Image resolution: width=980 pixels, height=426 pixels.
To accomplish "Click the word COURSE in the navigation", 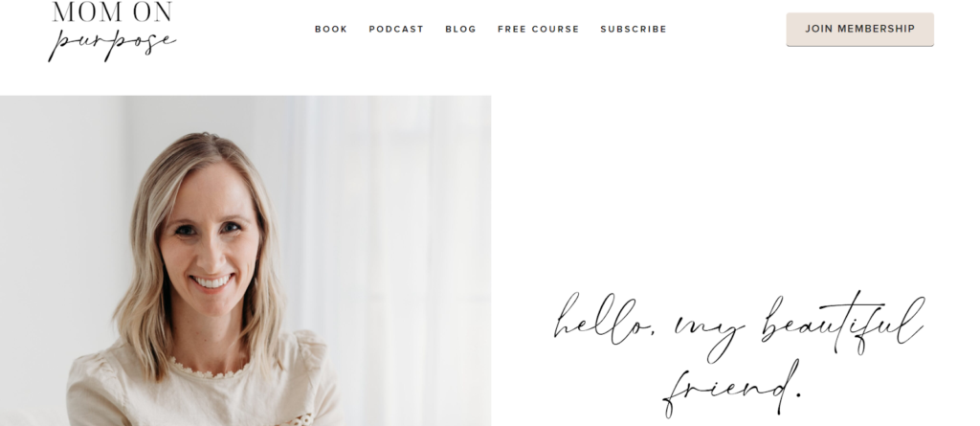I will (x=556, y=29).
